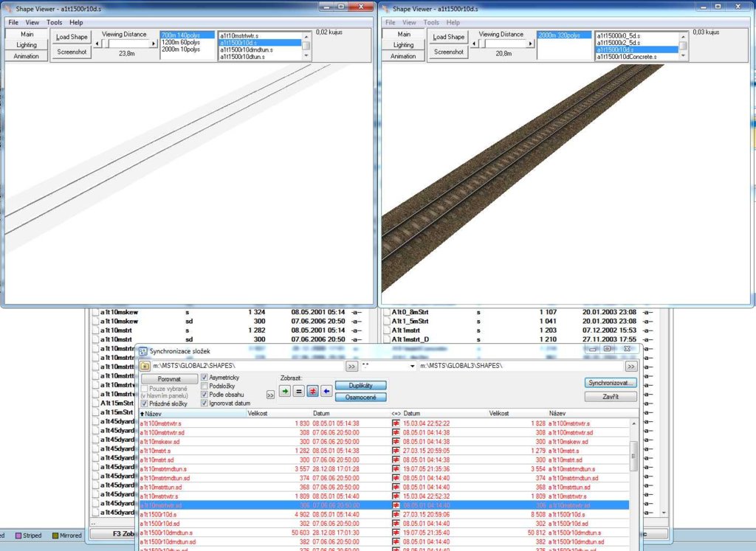756x551 pixels.
Task: Click left viewer Viewing Distance right arrow
Action: pos(154,44)
